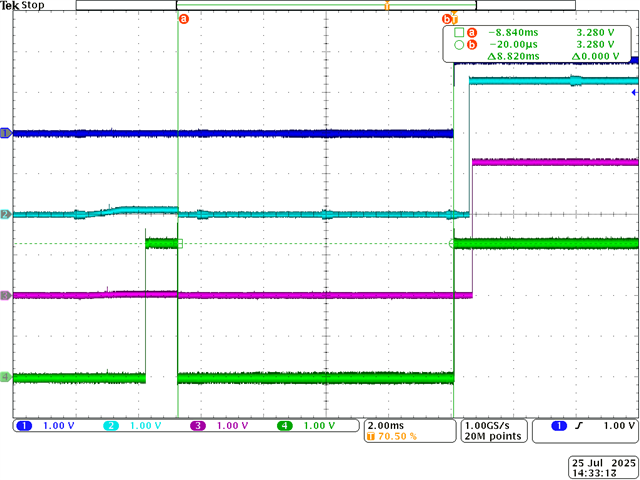Click cursor a time value -8.840ms

click(x=513, y=33)
